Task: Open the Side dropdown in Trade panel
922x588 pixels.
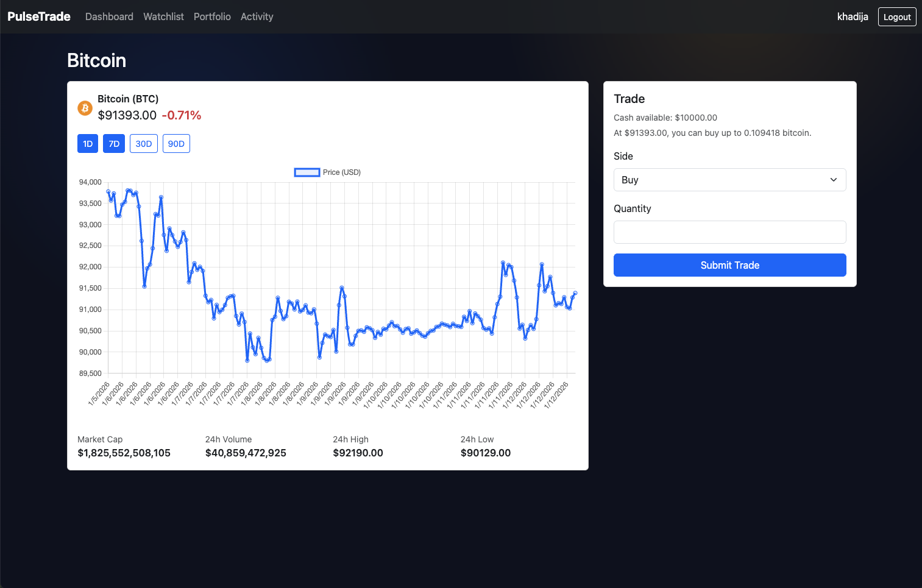Action: (729, 180)
